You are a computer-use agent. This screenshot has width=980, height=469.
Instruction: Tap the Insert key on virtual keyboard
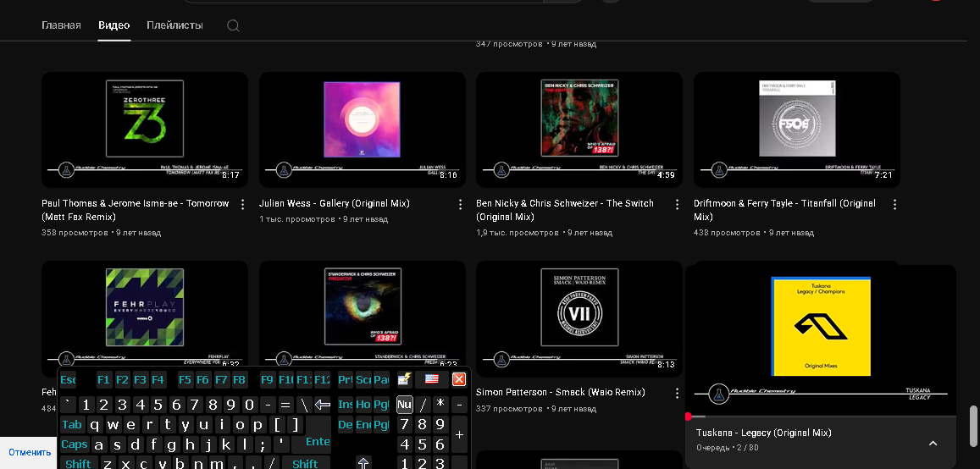coord(346,405)
